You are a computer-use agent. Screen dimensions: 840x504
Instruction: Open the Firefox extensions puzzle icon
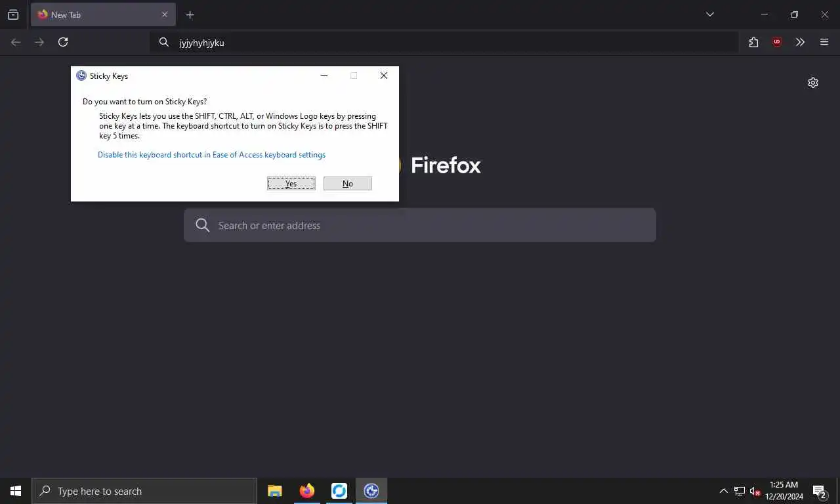pyautogui.click(x=753, y=42)
